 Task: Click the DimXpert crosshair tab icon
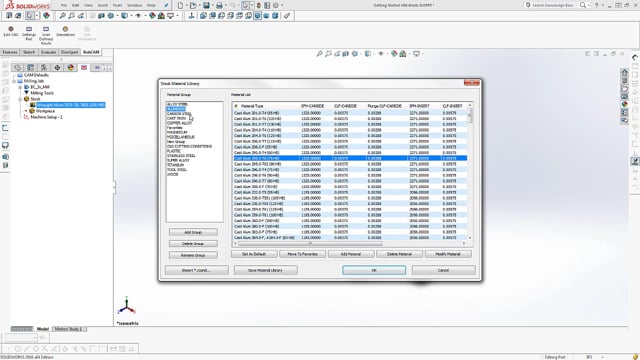57,67
